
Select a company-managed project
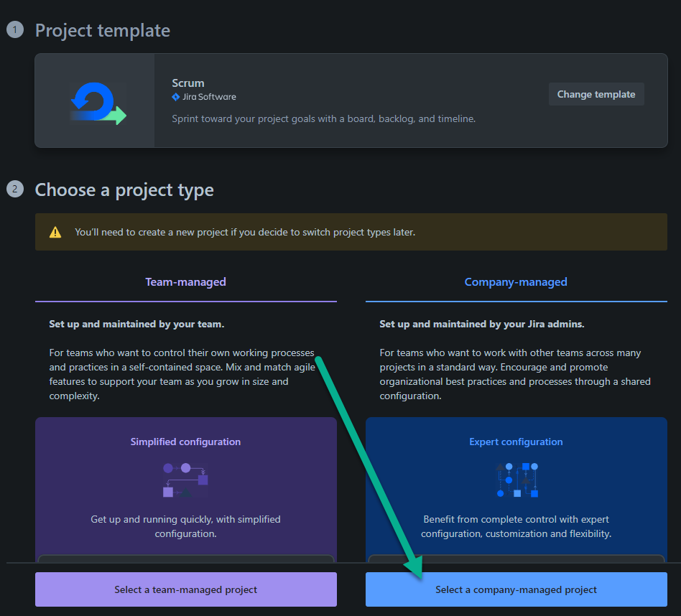(516, 589)
